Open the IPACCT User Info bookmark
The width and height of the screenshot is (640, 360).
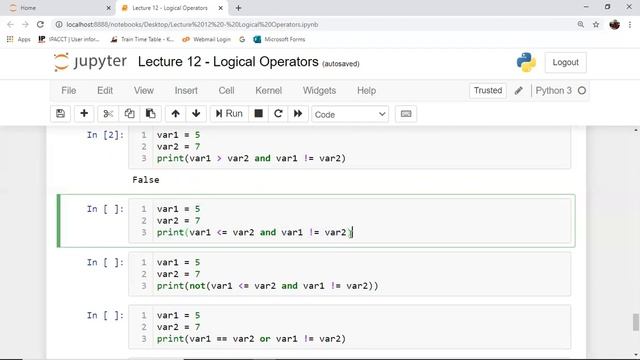click(69, 40)
